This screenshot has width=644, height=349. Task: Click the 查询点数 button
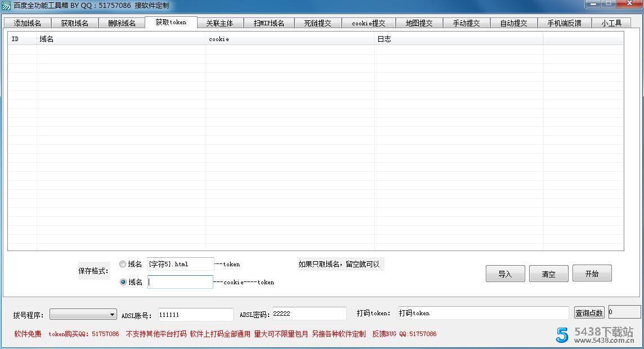click(589, 313)
